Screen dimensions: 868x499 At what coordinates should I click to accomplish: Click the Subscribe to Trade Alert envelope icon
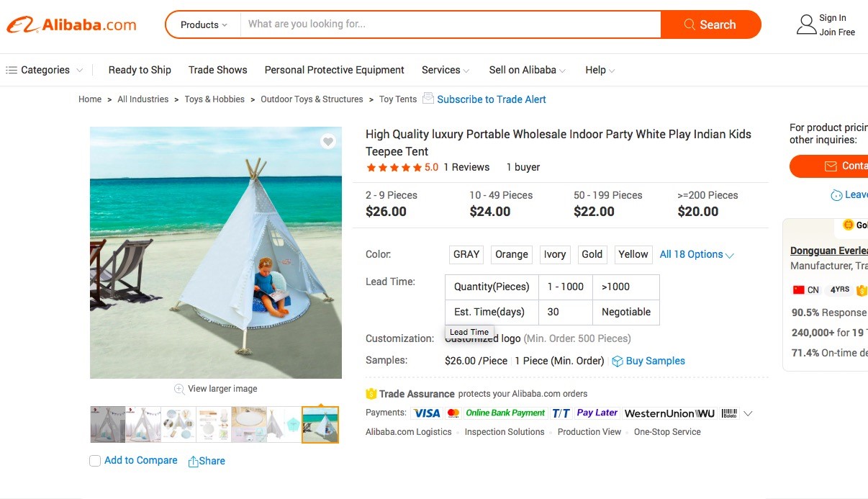[428, 99]
